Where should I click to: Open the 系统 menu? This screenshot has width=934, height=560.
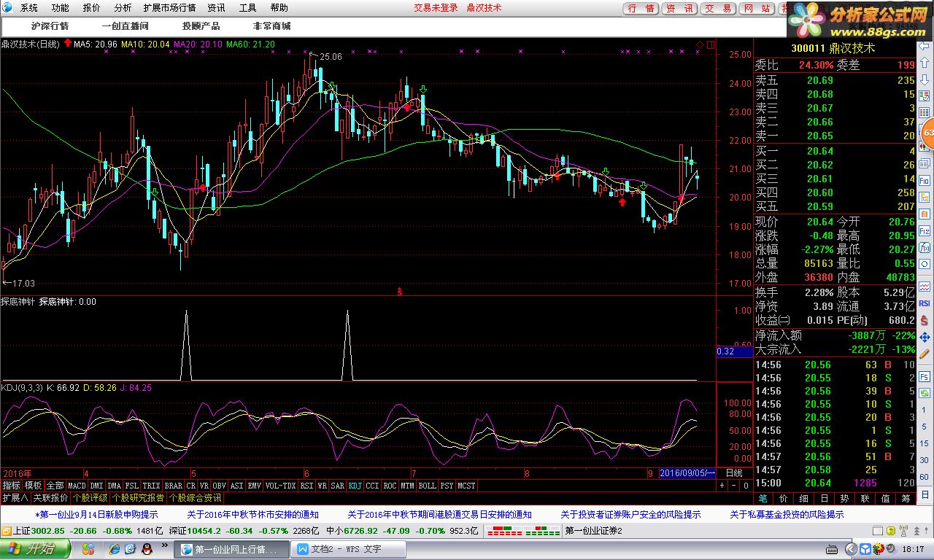point(29,8)
